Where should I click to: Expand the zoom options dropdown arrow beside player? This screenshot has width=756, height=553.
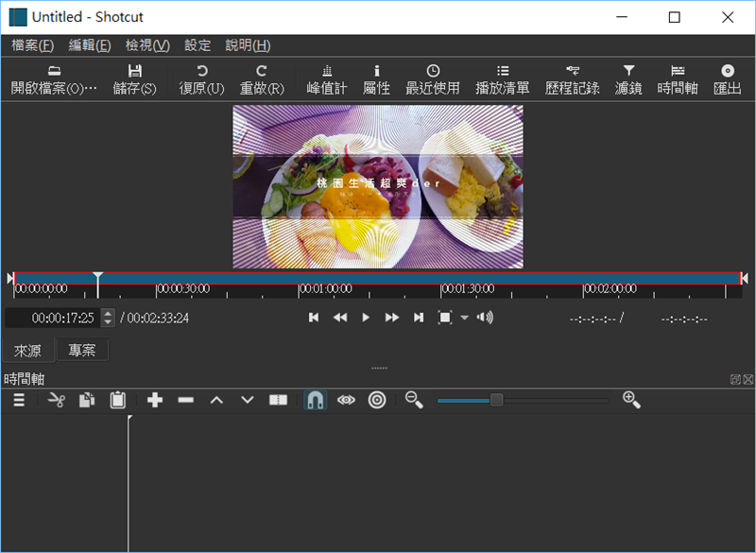(x=464, y=318)
